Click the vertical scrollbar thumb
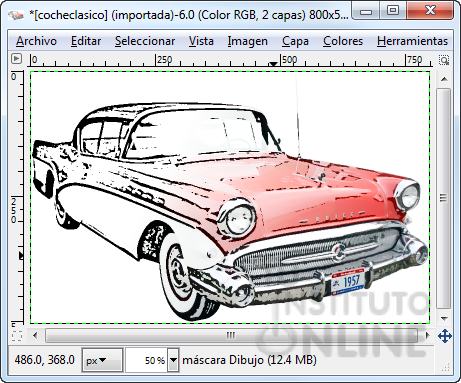Screen dimensions: 461x383 (443, 198)
